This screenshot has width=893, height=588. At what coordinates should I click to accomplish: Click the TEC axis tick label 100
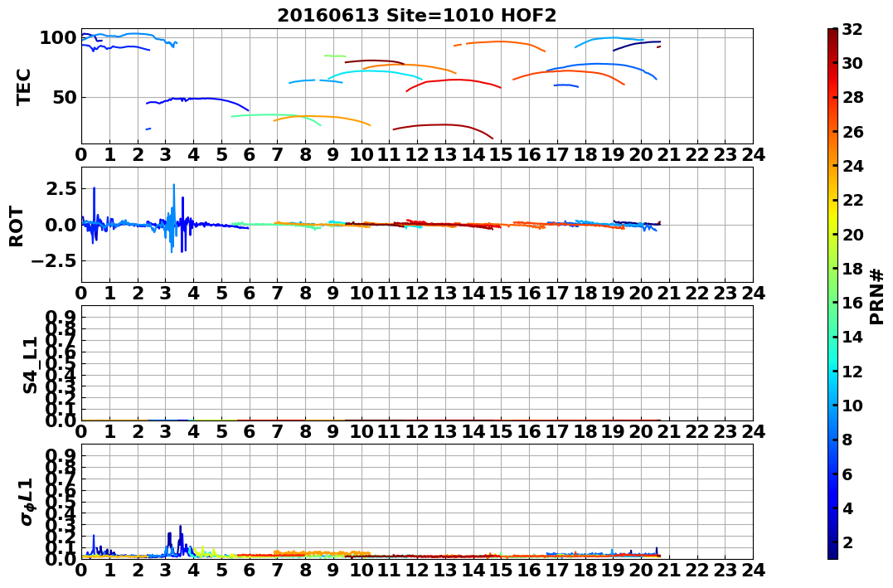(57, 38)
